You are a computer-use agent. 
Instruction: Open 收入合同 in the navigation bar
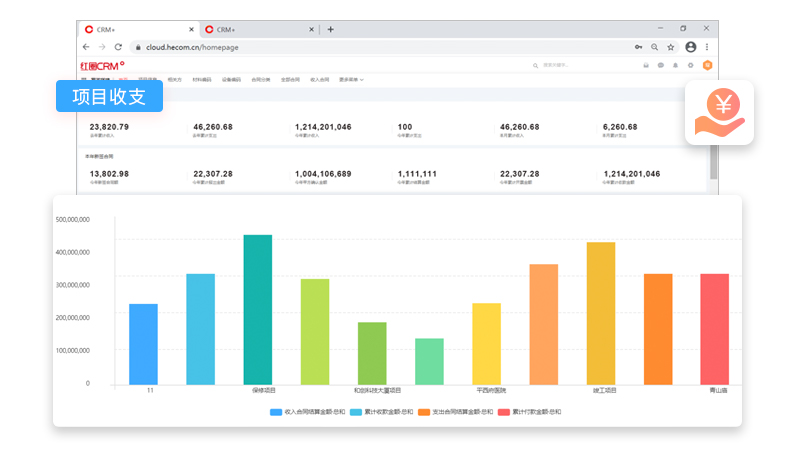tap(320, 79)
